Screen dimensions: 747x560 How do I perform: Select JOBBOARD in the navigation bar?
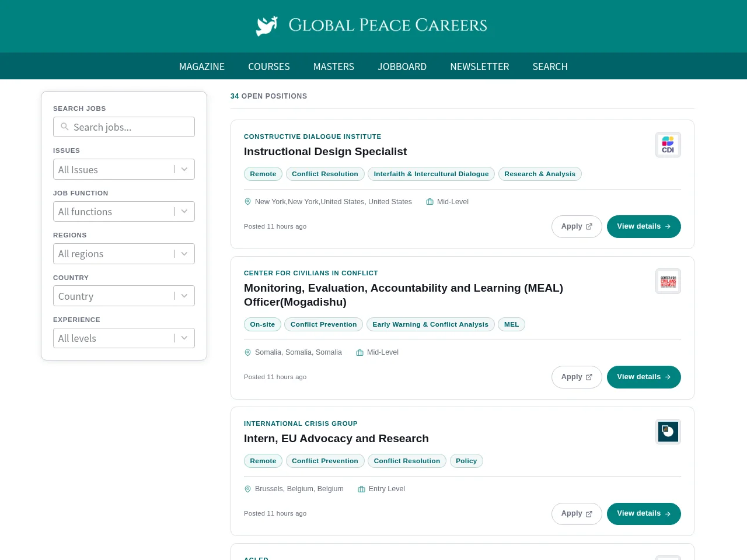coord(402,66)
